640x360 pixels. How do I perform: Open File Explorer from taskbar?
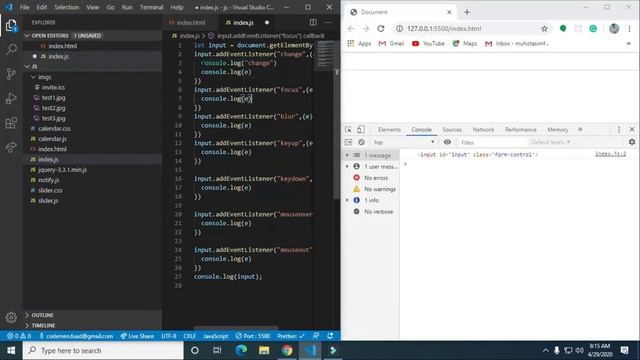pos(264,350)
